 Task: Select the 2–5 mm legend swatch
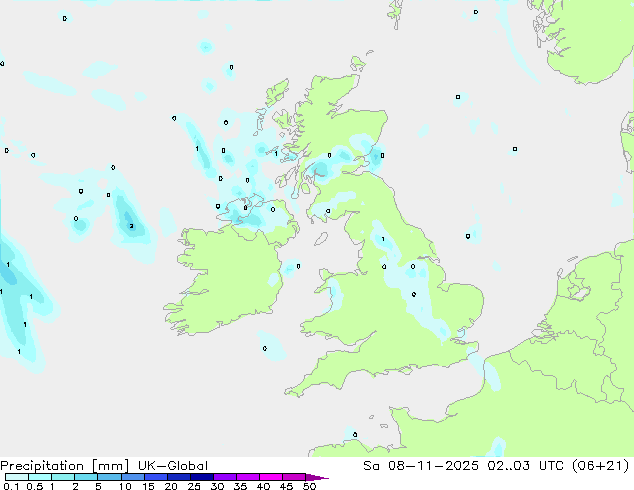(x=86, y=477)
